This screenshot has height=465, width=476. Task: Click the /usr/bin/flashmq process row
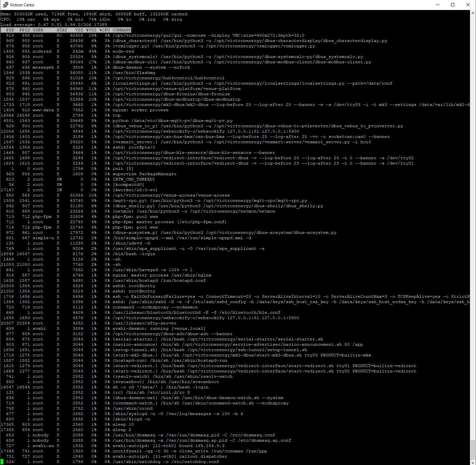(x=78, y=73)
